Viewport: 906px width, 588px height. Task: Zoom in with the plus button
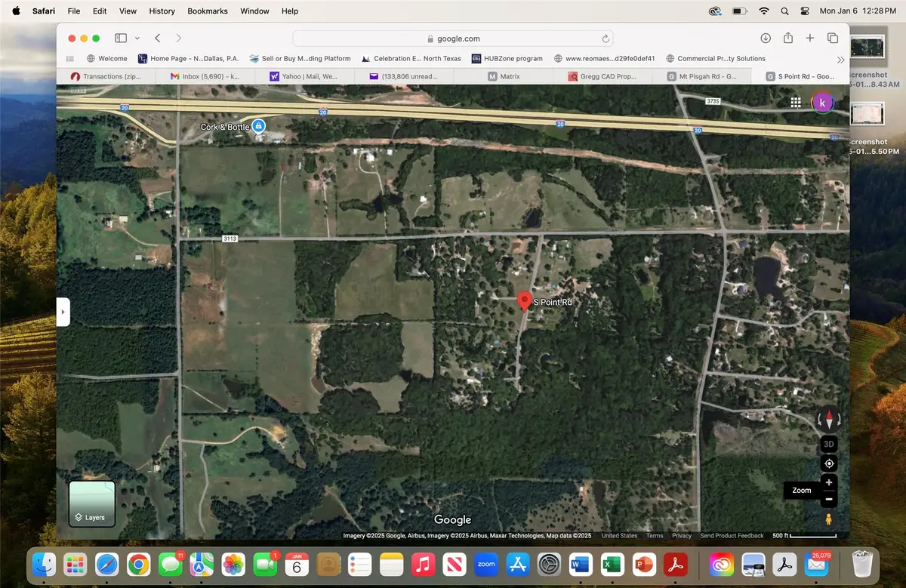828,482
